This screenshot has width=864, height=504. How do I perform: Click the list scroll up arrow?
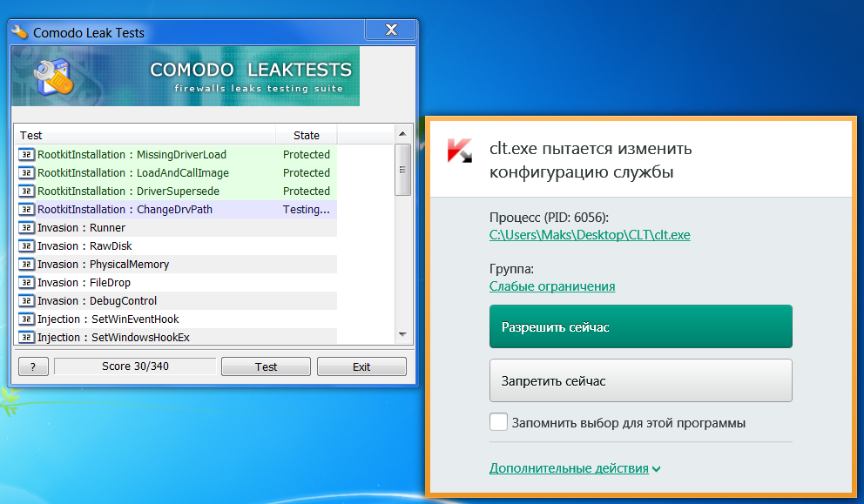pyautogui.click(x=402, y=134)
